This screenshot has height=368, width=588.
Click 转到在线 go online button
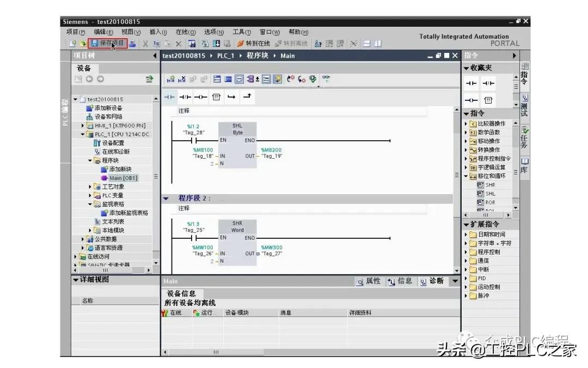click(254, 44)
